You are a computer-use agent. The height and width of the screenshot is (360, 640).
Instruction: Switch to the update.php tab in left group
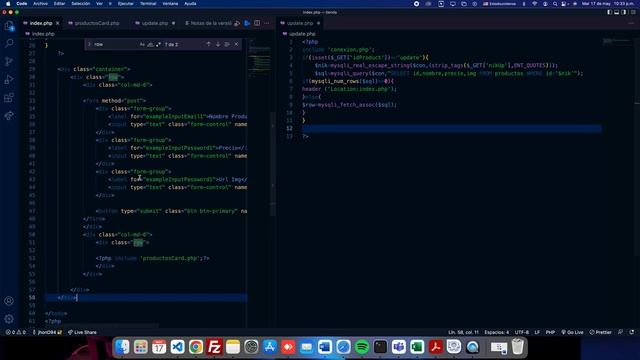(155, 23)
